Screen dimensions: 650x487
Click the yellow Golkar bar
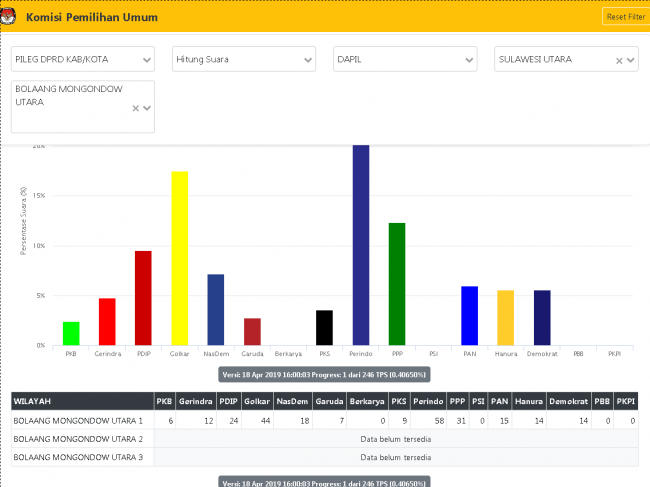point(179,258)
